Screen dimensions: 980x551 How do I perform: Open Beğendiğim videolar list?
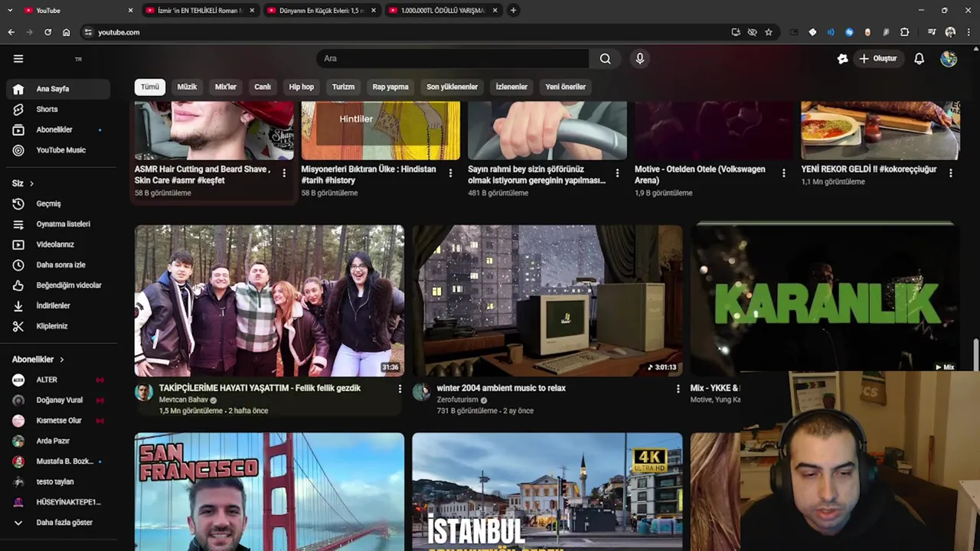click(x=58, y=285)
